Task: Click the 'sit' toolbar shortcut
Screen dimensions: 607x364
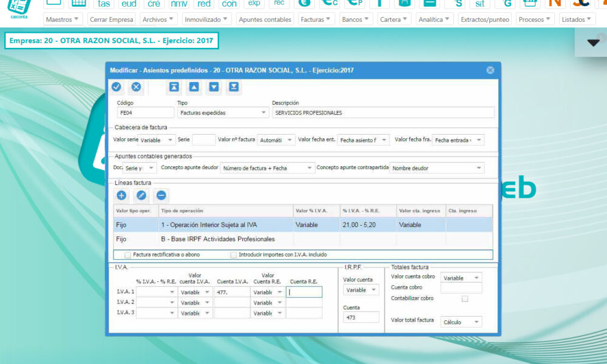Action: point(480,4)
